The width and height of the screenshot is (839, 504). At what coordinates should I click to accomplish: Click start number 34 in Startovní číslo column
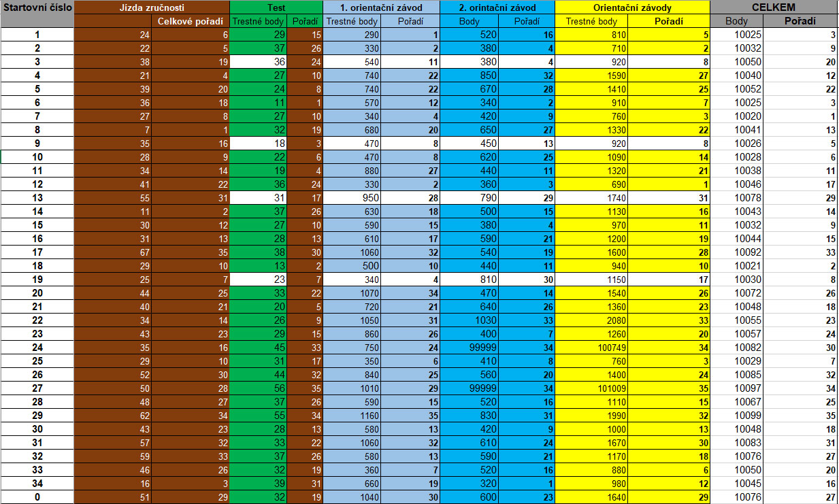pyautogui.click(x=37, y=484)
